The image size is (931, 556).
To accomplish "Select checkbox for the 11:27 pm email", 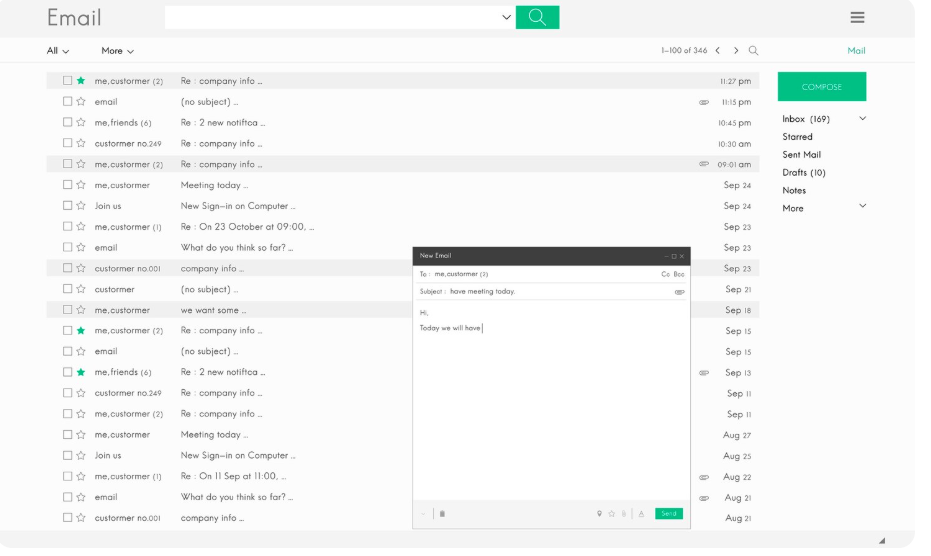I will (x=68, y=81).
